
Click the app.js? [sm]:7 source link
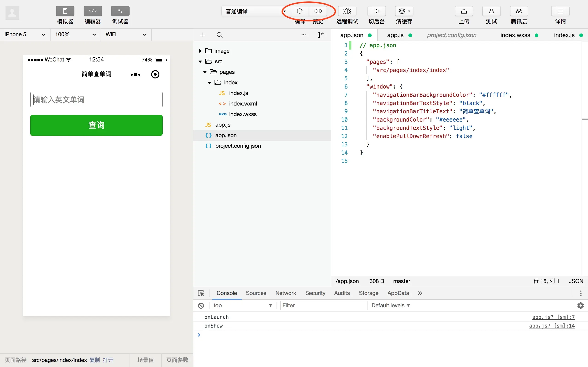coord(553,317)
